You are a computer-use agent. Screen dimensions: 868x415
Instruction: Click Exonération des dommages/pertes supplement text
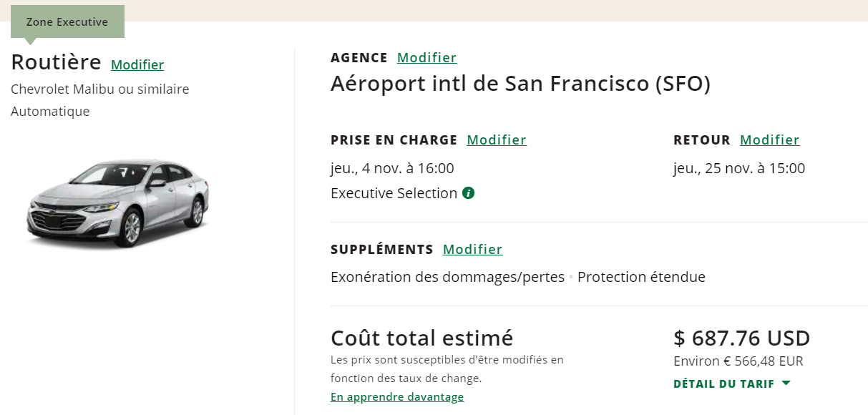pos(447,277)
